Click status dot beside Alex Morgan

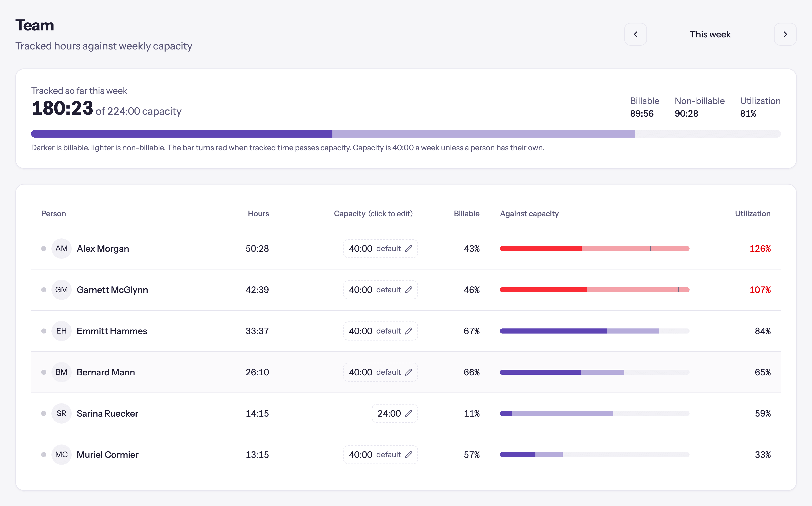point(44,248)
